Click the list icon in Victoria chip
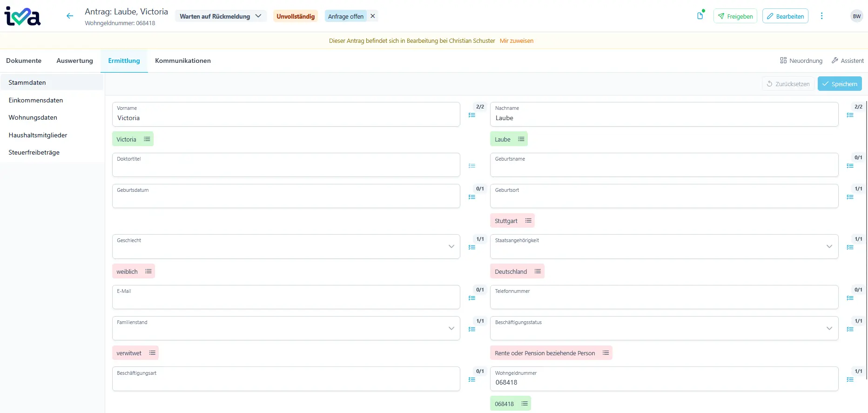 [147, 139]
